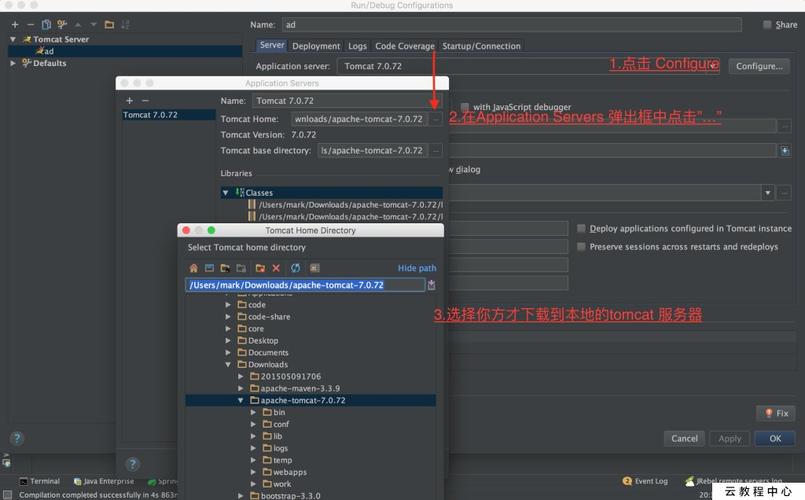Screen dimensions: 805x500
Task: Toggle with JavaScript debugger checkbox
Action: click(x=465, y=107)
